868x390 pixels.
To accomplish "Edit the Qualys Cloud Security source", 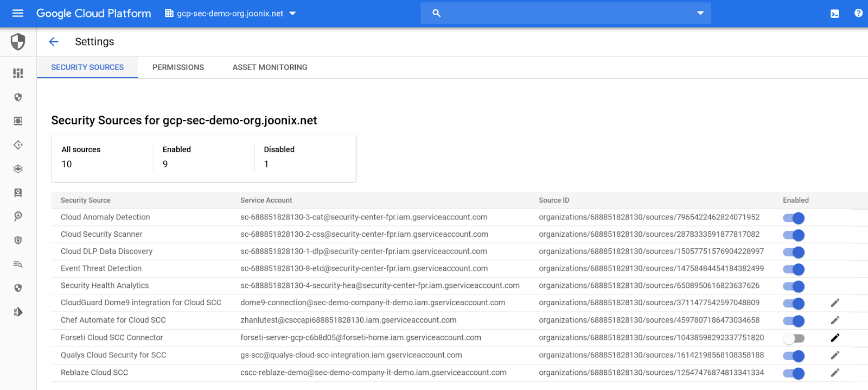I will 835,355.
